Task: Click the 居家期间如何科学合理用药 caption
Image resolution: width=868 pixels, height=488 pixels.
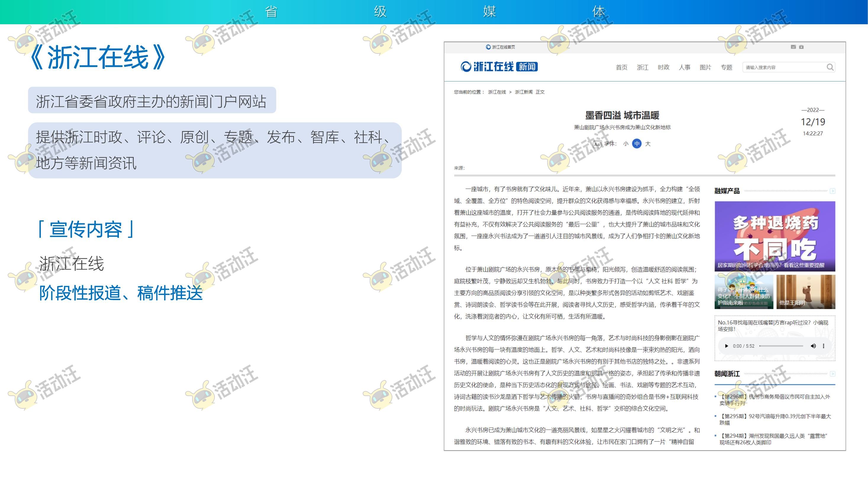Action: click(771, 265)
